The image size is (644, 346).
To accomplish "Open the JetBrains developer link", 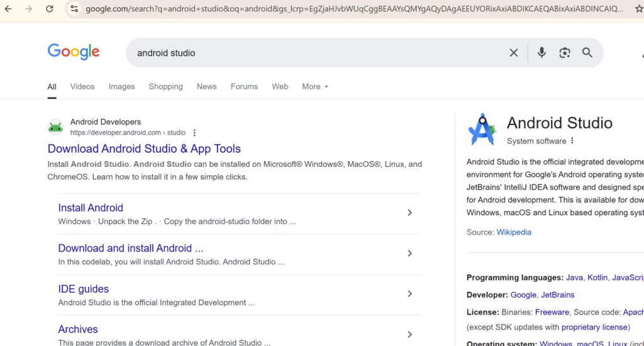I will tap(557, 295).
